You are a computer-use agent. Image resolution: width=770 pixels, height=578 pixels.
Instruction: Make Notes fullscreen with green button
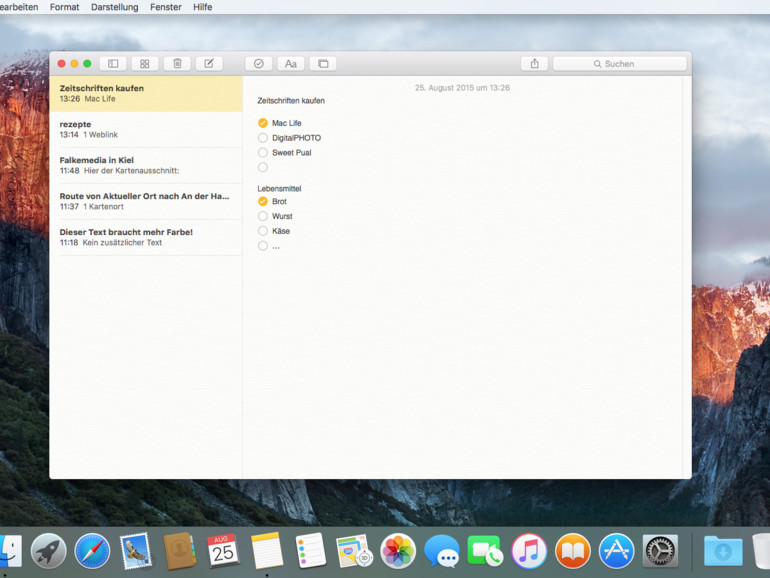(x=87, y=63)
